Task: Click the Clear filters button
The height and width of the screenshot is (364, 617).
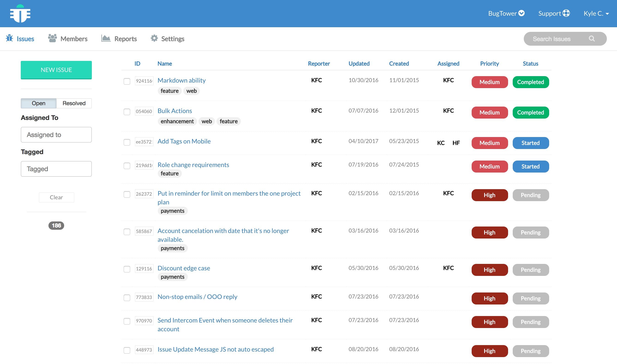Action: point(56,197)
